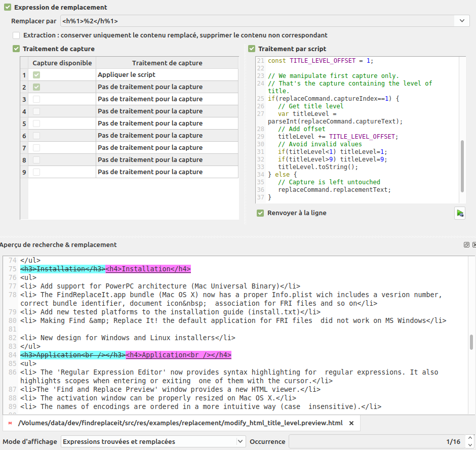Click the file type icon on the preview tab
Screen dimensions: 476x450
(11, 423)
